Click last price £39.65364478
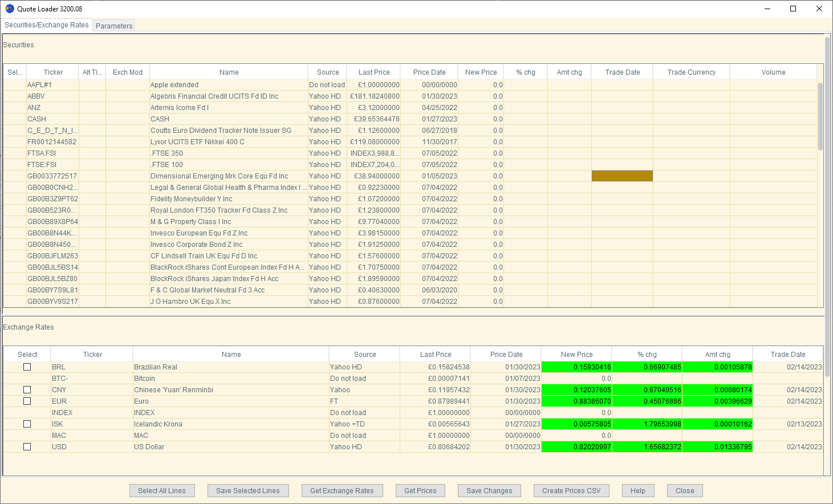Image resolution: width=833 pixels, height=504 pixels. point(374,119)
